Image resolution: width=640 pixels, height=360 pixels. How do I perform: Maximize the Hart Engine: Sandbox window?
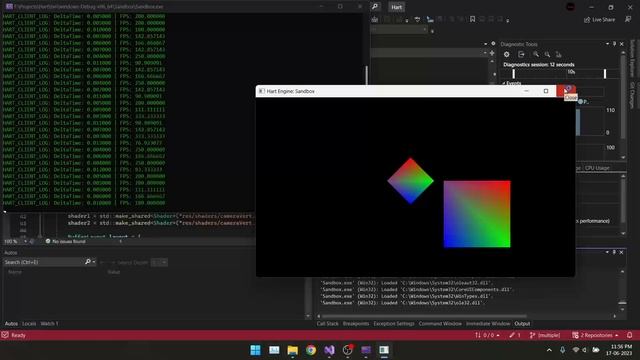pos(546,91)
